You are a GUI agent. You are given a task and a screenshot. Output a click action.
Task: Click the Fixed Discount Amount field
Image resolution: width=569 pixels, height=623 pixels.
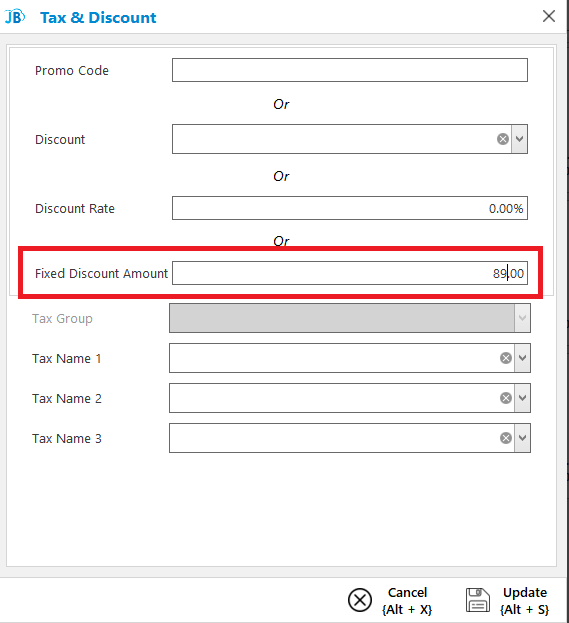point(350,273)
